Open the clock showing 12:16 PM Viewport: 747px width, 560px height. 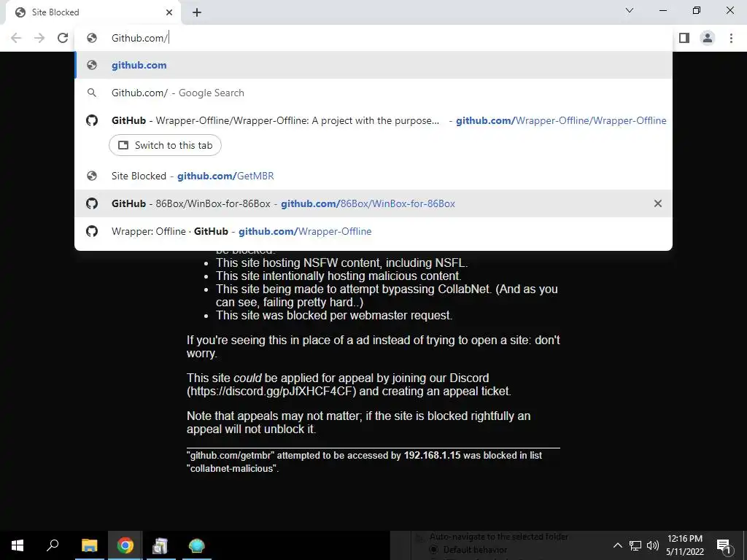[x=684, y=545]
